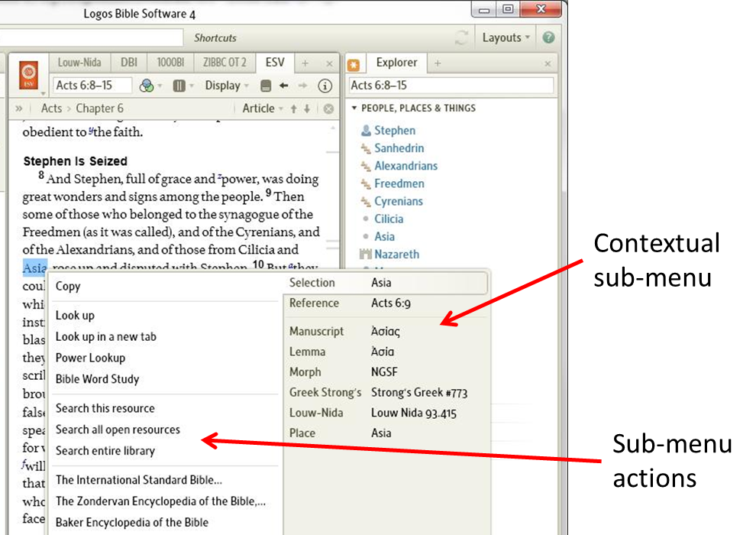Viewport: 756px width, 535px height.
Task: Open the Freedmen link in Explorer
Action: pyautogui.click(x=399, y=183)
